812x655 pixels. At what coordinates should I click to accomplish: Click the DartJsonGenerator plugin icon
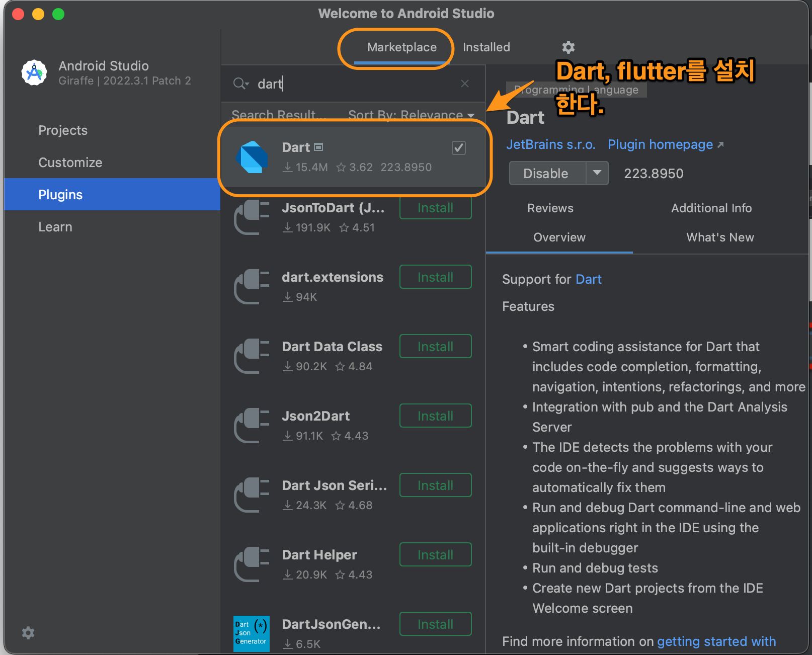point(251,633)
